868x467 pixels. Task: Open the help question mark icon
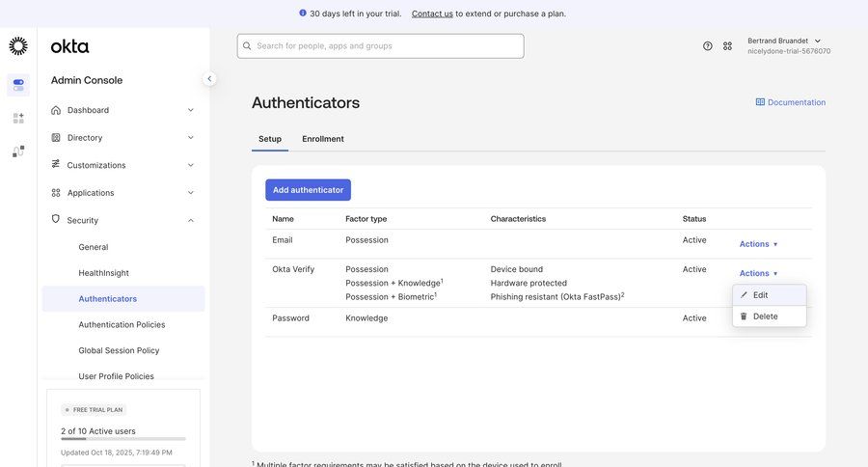(x=708, y=46)
